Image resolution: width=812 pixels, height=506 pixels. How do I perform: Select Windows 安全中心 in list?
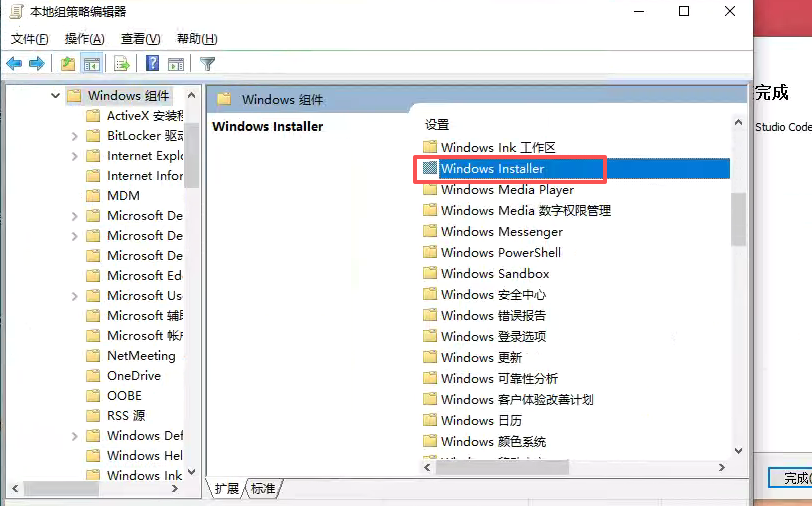click(x=494, y=295)
